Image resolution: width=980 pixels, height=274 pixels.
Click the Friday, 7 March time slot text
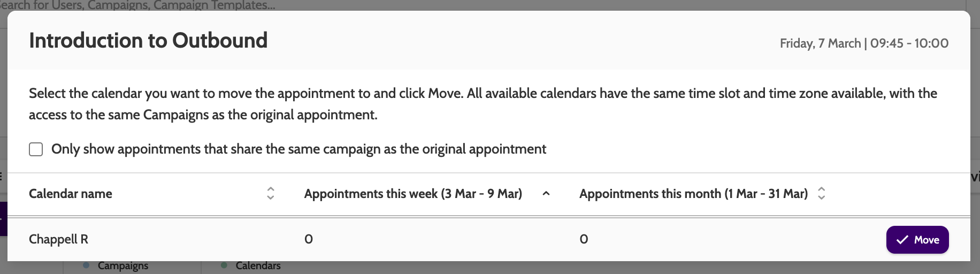pyautogui.click(x=864, y=43)
